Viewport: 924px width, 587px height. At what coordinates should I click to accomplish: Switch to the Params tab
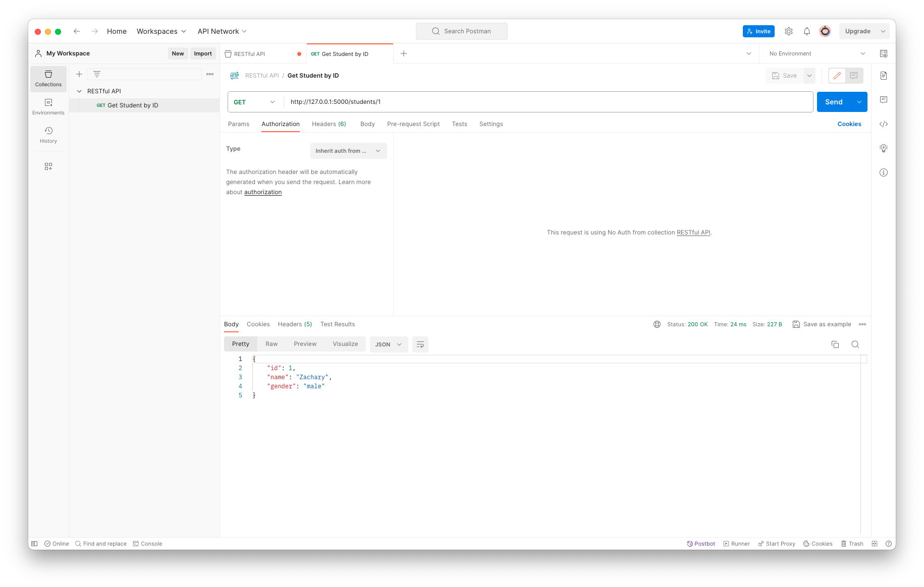click(239, 124)
